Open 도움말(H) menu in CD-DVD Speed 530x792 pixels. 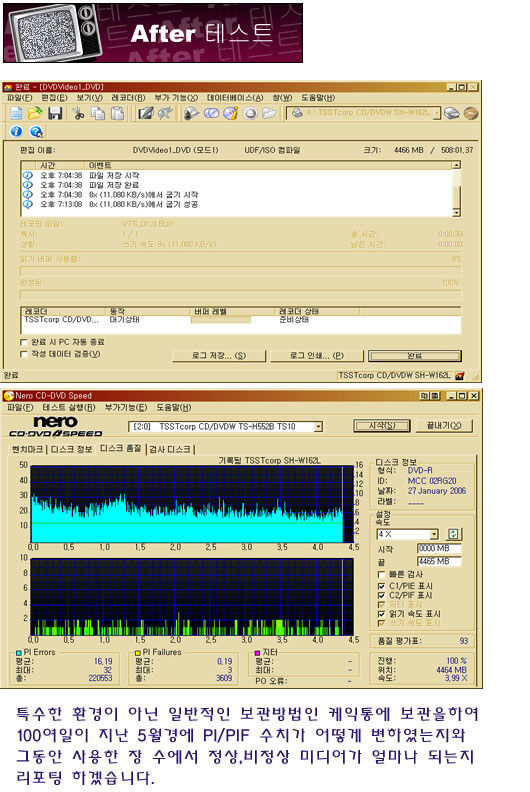pos(173,407)
